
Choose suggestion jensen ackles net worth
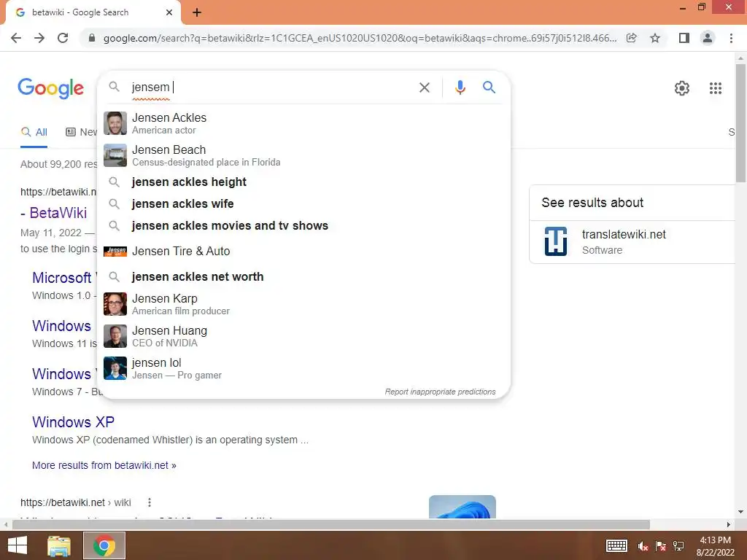point(303,276)
